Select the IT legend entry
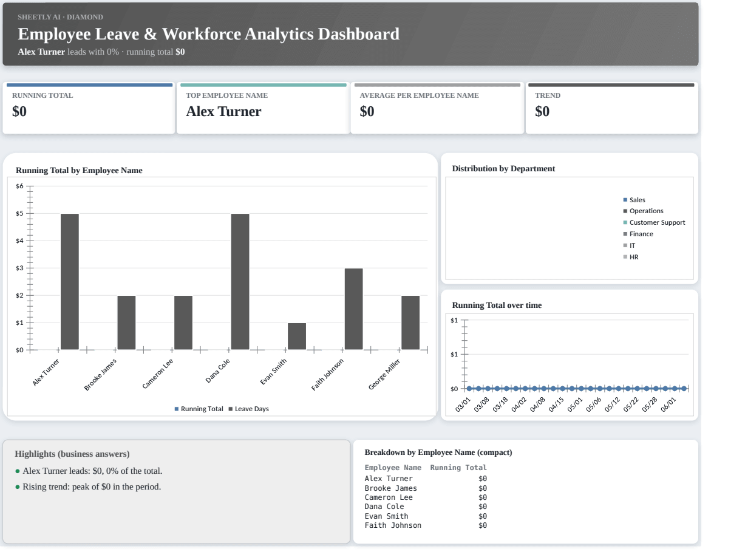Viewport: 745px width, 560px height. (x=629, y=245)
